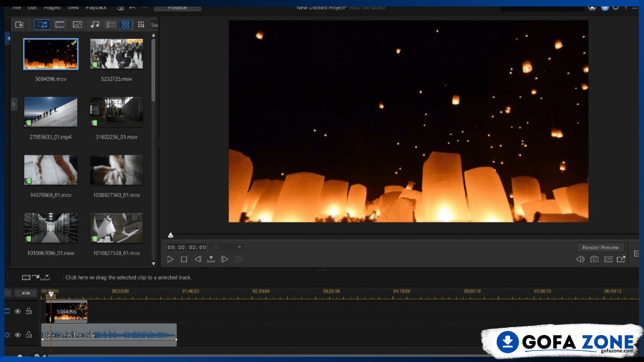644x362 pixels.
Task: Click the 01;40;02 mark on the timeline ruler
Action: click(191, 291)
